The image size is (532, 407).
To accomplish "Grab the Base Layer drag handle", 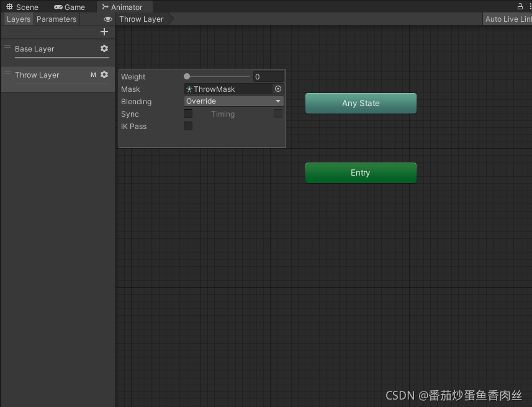I will pos(7,47).
